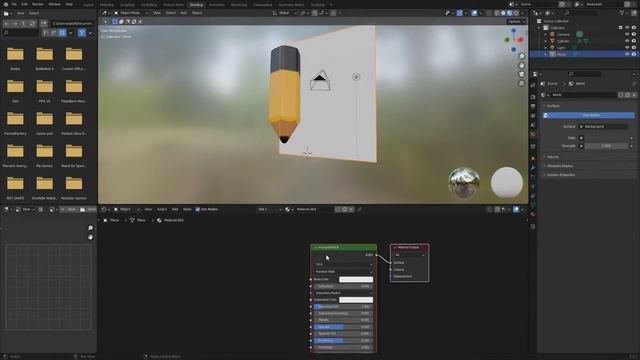The image size is (640, 360).
Task: Hide Camera with its eye icon
Action: point(627,34)
